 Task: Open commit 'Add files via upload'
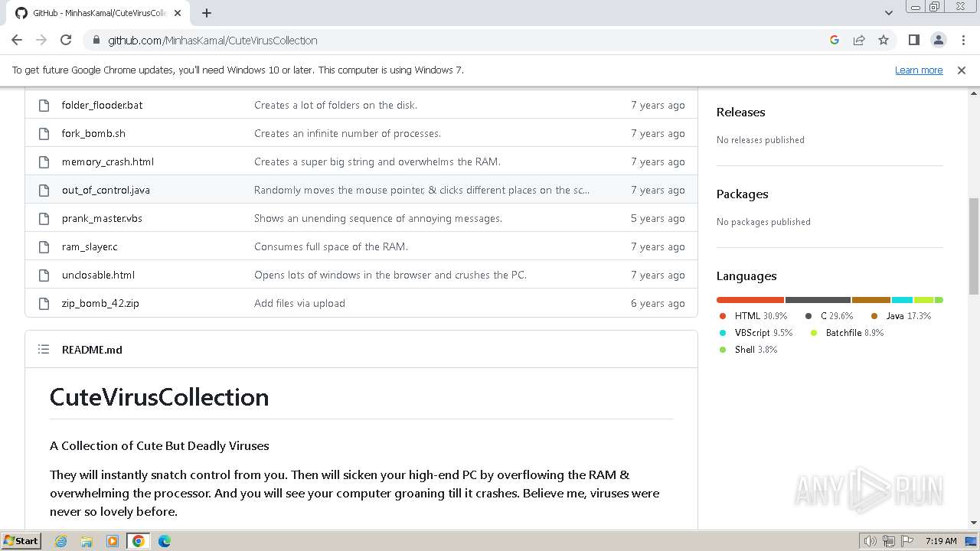point(299,303)
